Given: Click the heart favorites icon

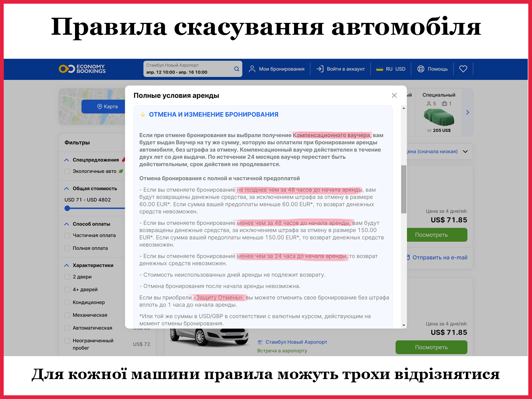Looking at the screenshot, I should pyautogui.click(x=463, y=69).
